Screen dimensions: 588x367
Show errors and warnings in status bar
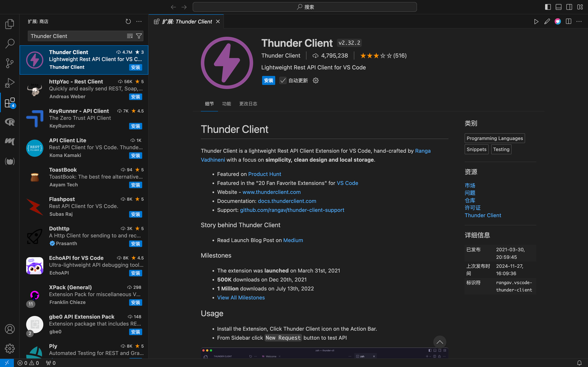(x=28, y=363)
